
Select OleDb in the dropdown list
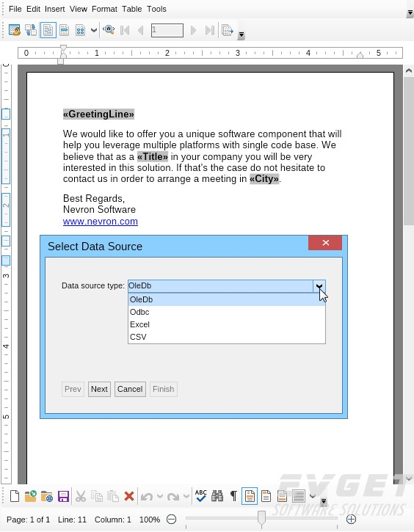point(227,299)
